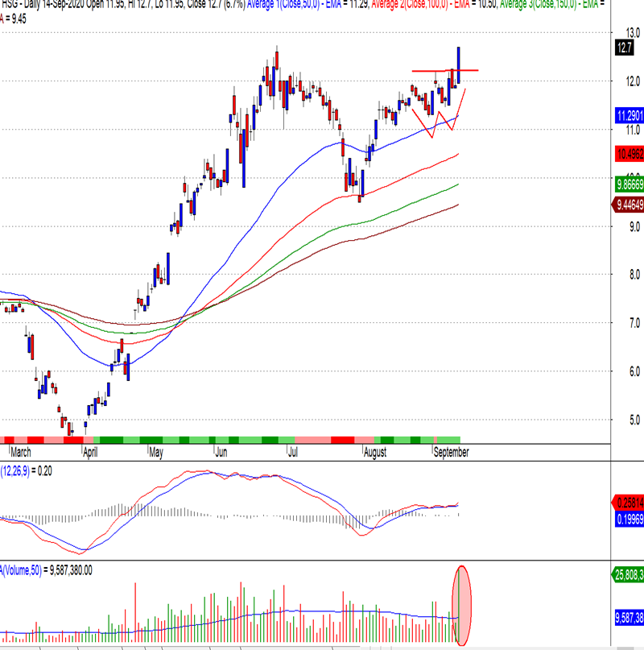The image size is (644, 650).
Task: Click the blue 0.19969 MACD signal tag
Action: tap(628, 521)
